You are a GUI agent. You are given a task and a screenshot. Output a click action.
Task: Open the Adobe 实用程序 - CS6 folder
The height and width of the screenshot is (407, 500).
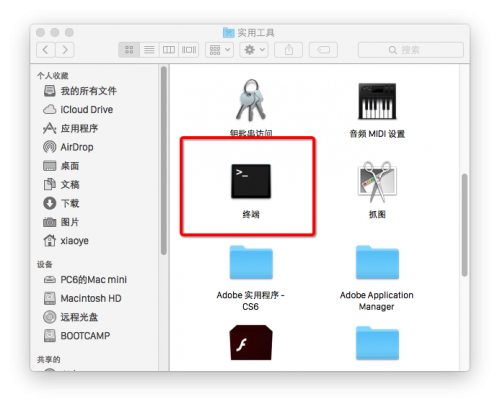coord(251,262)
